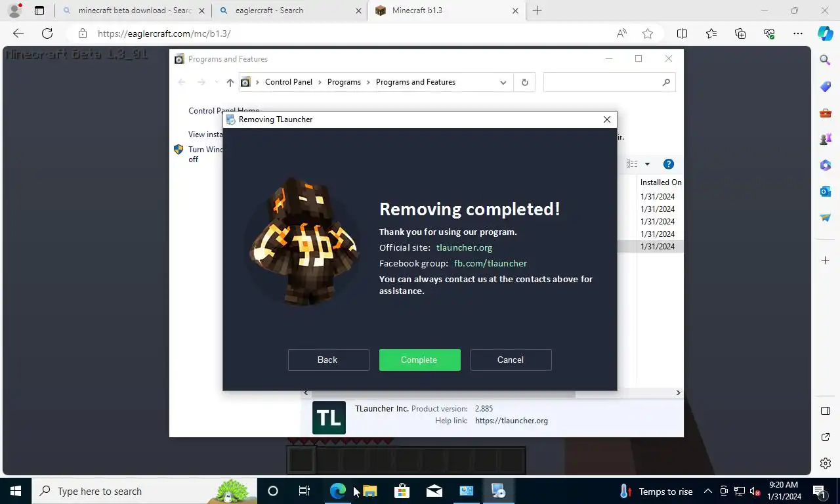Open the Edge profile avatar
840x504 pixels.
click(14, 10)
